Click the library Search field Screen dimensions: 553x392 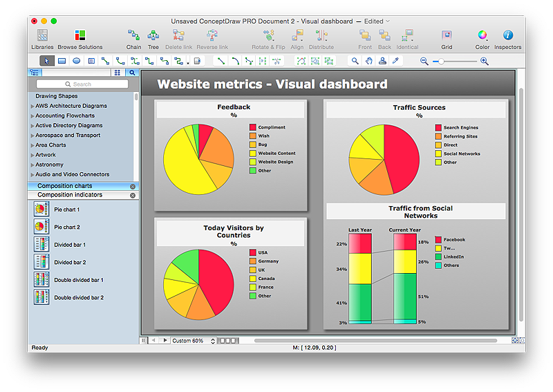(x=82, y=84)
